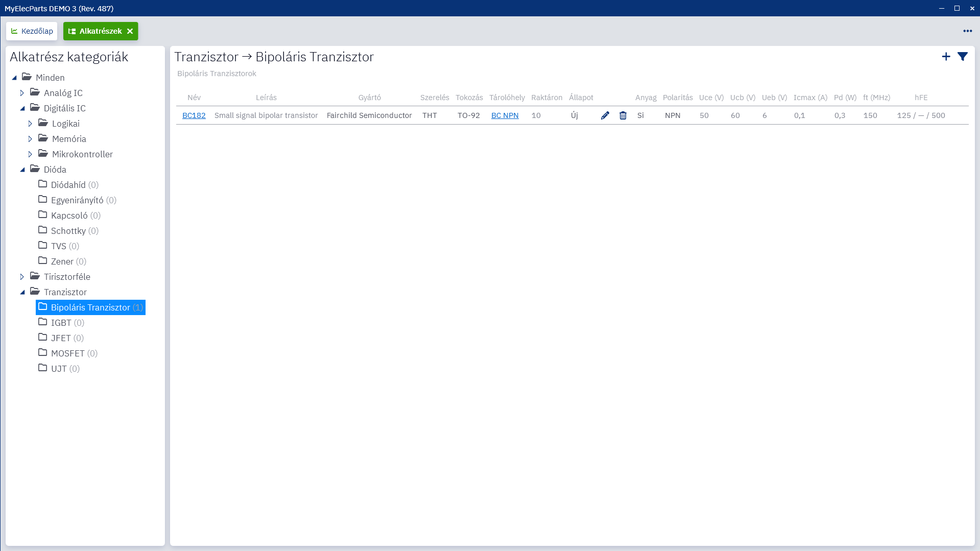The height and width of the screenshot is (551, 980).
Task: Select the Schottky category
Action: point(68,231)
